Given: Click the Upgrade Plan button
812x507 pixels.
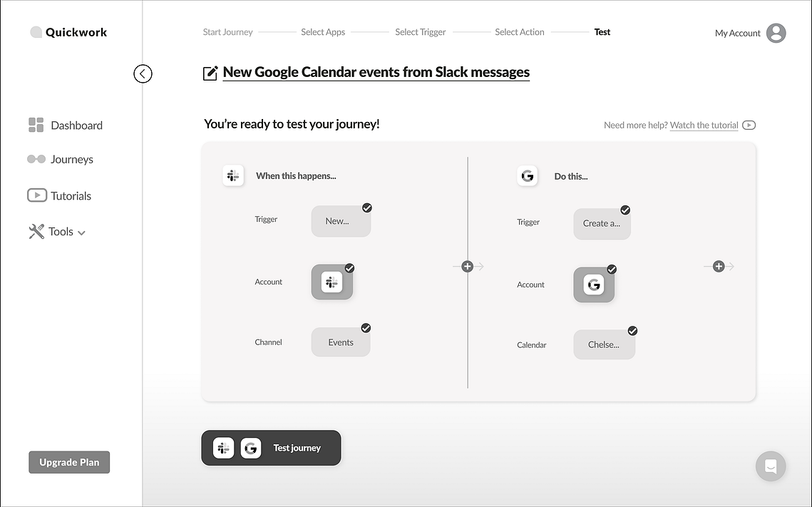Looking at the screenshot, I should click(69, 462).
